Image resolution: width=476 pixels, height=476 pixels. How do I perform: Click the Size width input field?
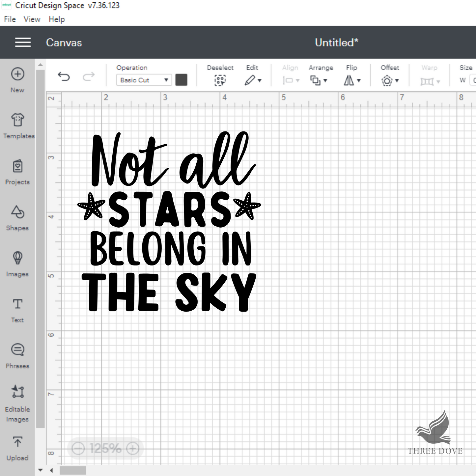coord(473,80)
